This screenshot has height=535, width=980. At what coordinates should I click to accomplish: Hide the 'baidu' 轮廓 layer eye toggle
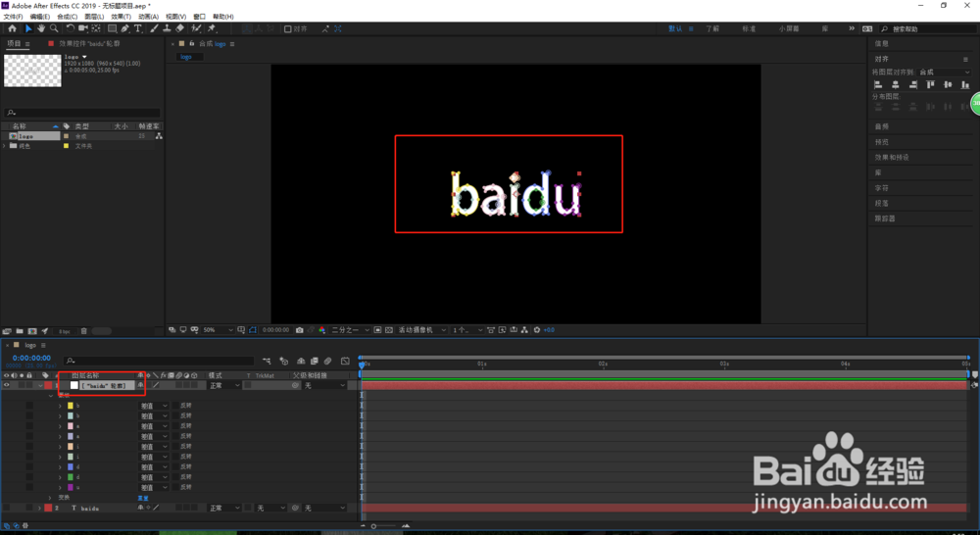pos(6,386)
